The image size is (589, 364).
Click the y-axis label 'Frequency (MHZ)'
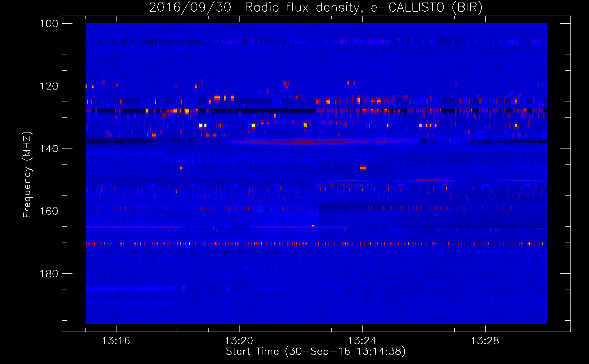pyautogui.click(x=27, y=175)
